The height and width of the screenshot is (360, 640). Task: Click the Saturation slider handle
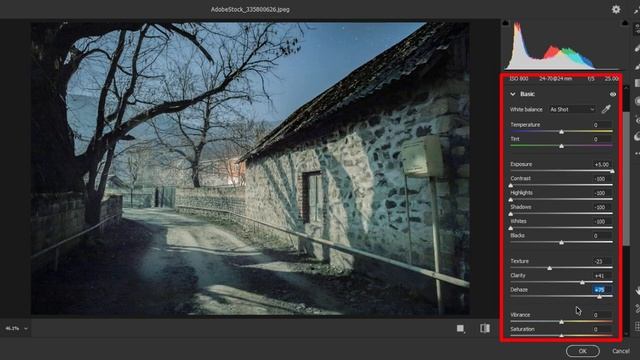562,336
